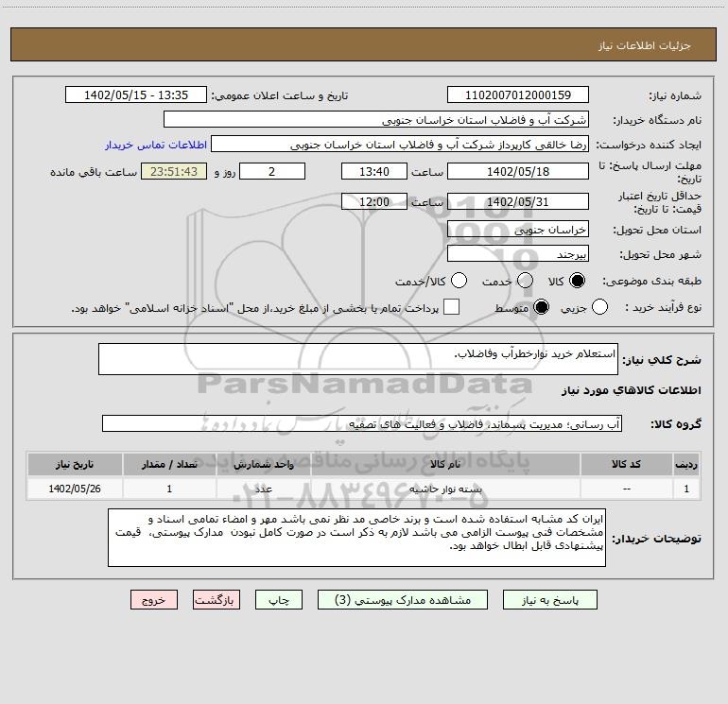Select the کالا radio button

point(577,281)
